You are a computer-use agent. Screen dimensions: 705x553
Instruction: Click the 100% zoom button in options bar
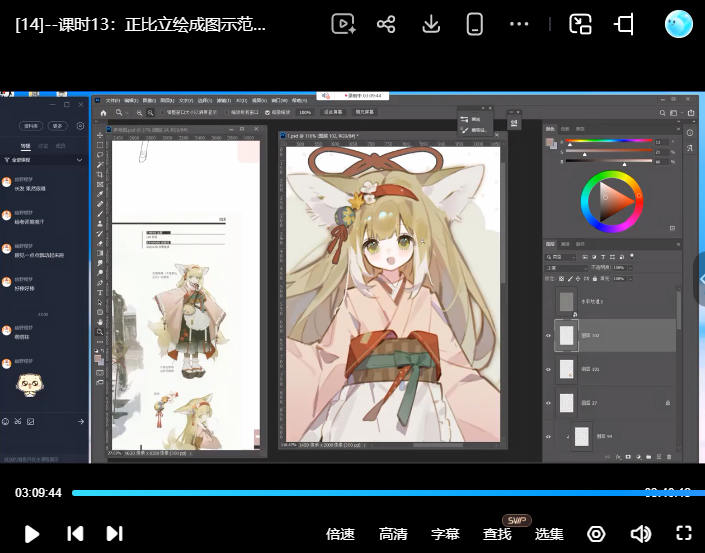(x=305, y=112)
